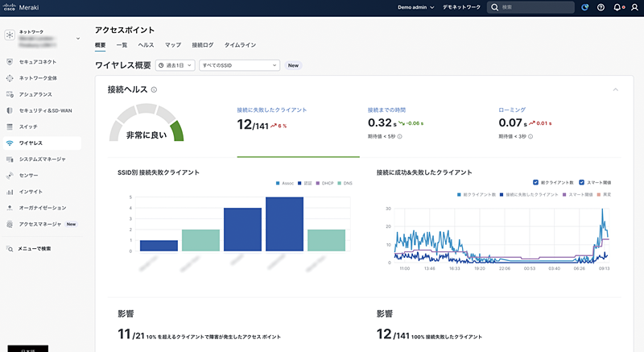Open the 過去1日 time range dropdown

tap(175, 65)
